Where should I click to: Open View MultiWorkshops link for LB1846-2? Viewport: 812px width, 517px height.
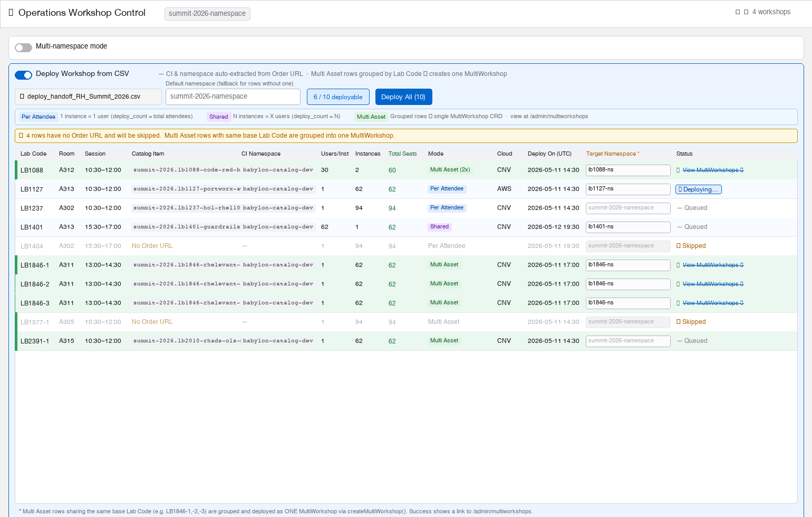[713, 284]
